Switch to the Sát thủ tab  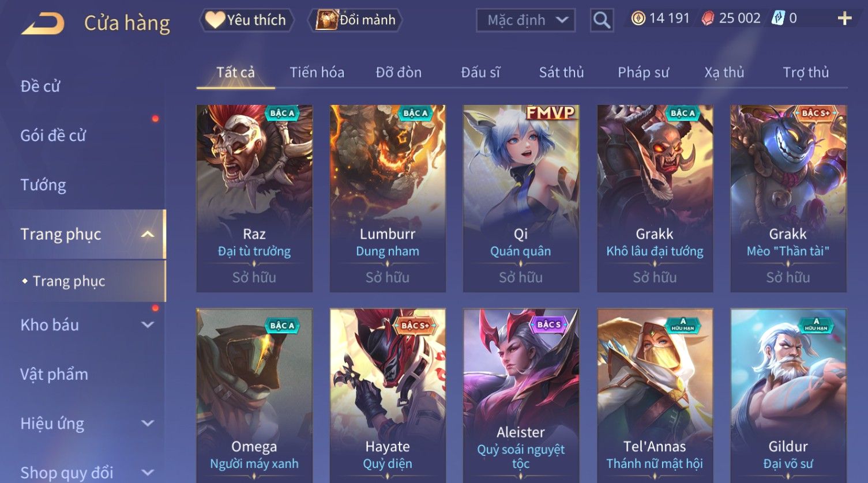tap(561, 73)
